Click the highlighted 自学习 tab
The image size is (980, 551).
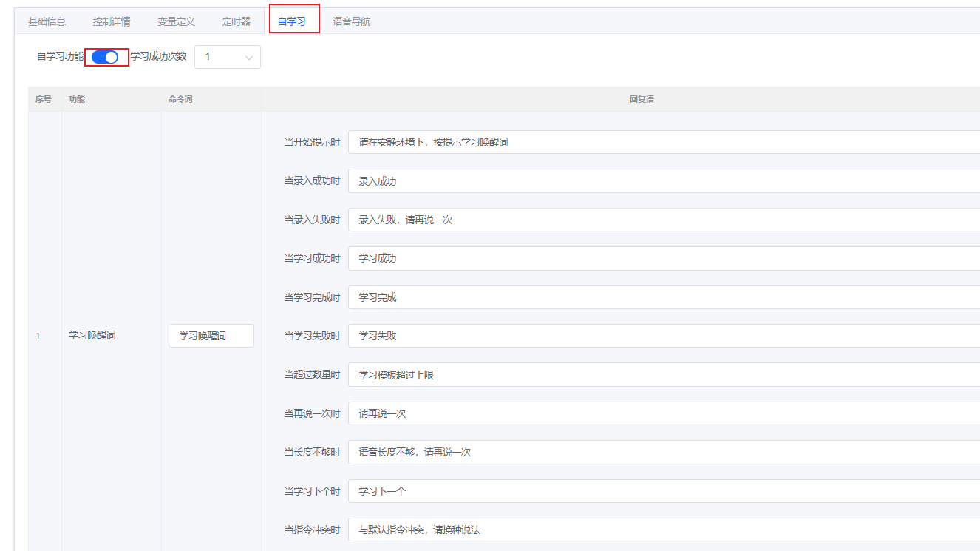pos(294,21)
